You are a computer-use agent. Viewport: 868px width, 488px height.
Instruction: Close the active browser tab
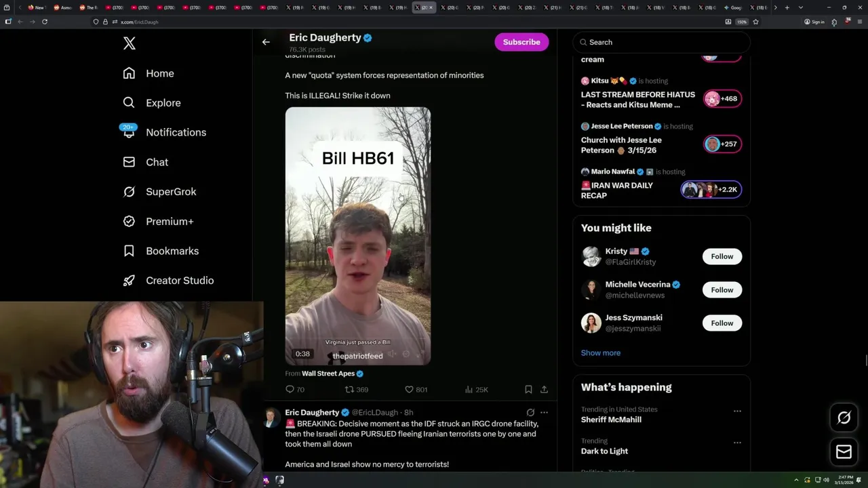[x=431, y=7]
